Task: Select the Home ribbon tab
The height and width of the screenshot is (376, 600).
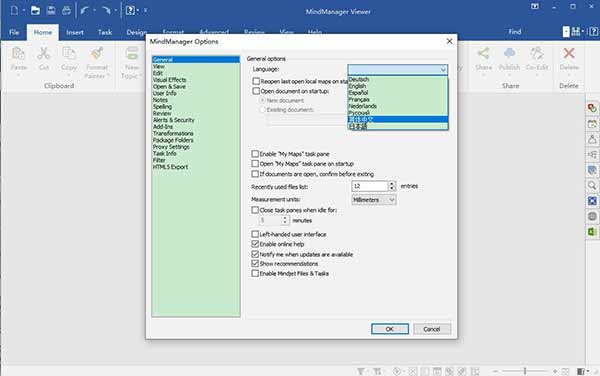Action: pyautogui.click(x=43, y=33)
